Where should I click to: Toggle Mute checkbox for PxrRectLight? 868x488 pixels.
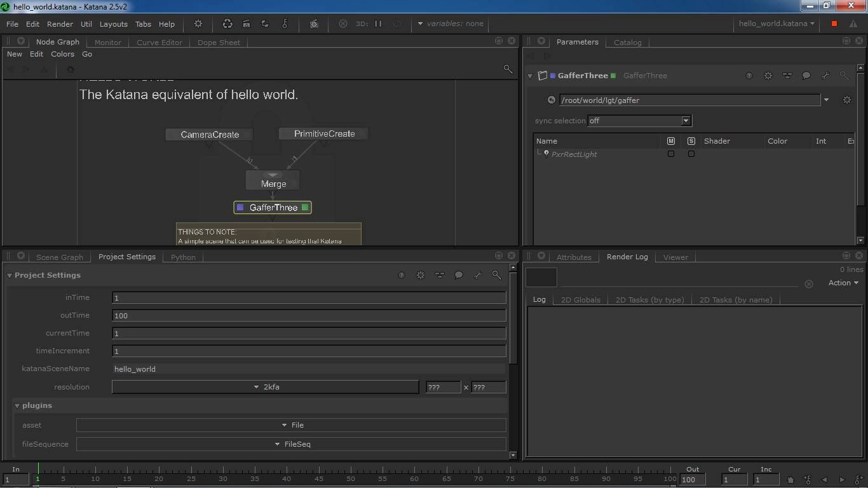pos(671,154)
